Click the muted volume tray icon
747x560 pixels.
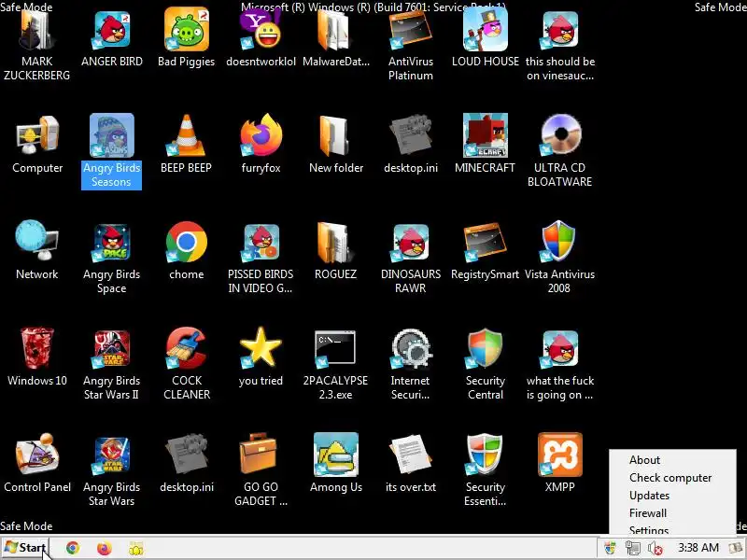pos(655,549)
